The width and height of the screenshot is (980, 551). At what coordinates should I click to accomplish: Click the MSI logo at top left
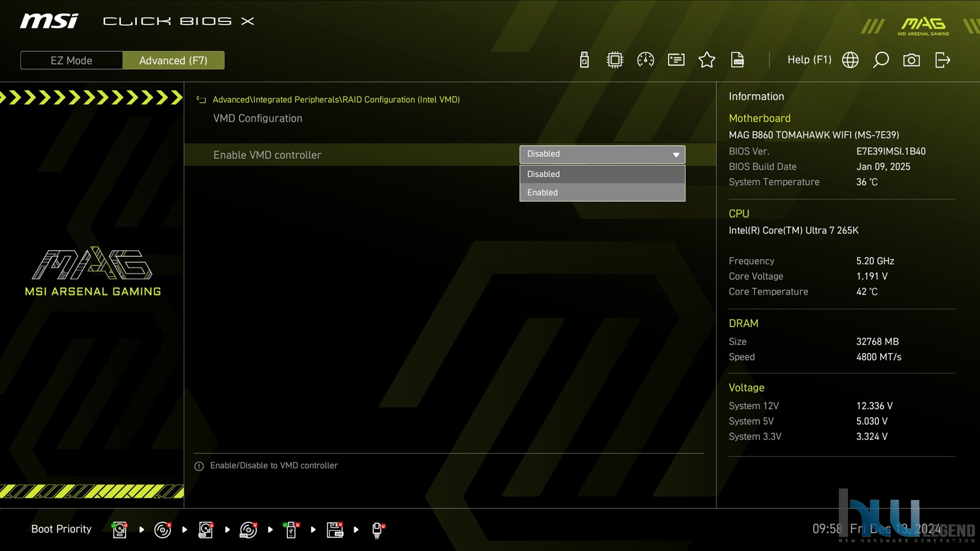pos(49,21)
